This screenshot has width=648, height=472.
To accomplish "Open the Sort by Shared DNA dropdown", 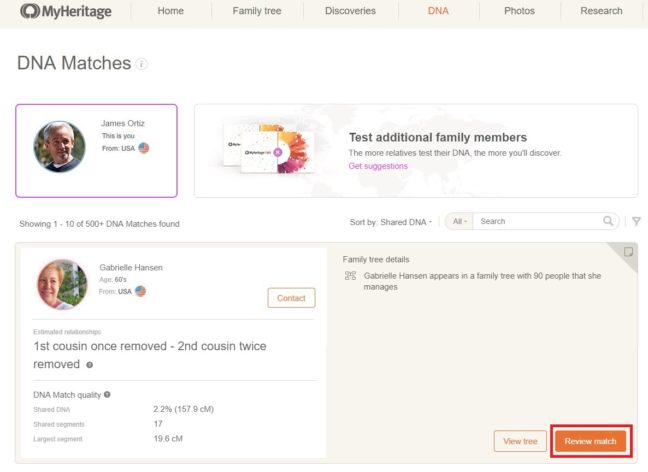I will (x=392, y=221).
